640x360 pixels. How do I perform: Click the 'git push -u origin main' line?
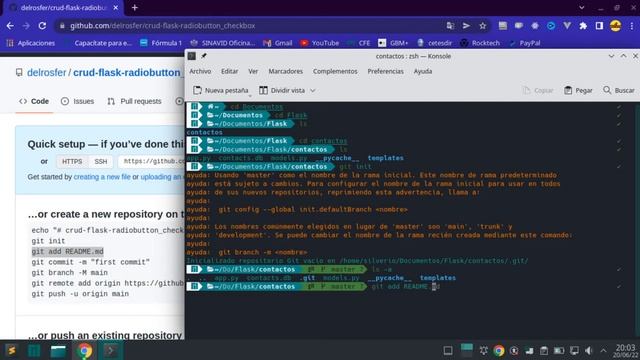[80, 294]
